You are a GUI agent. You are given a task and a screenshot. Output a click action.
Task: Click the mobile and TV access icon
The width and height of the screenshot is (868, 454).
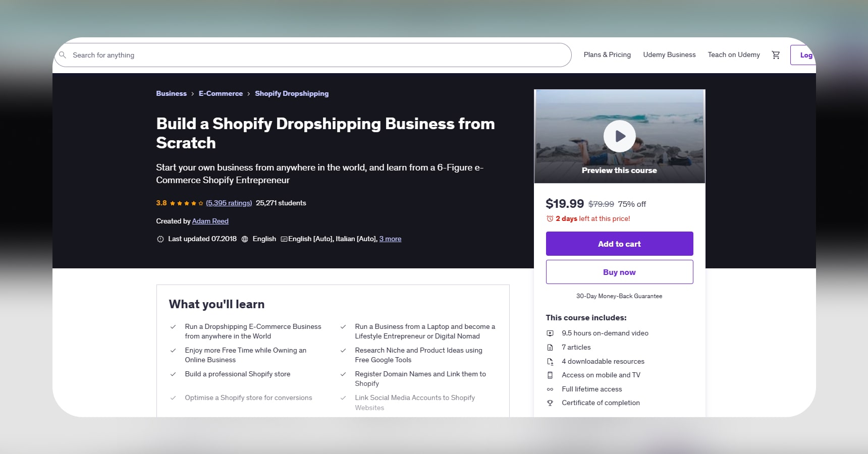tap(550, 375)
